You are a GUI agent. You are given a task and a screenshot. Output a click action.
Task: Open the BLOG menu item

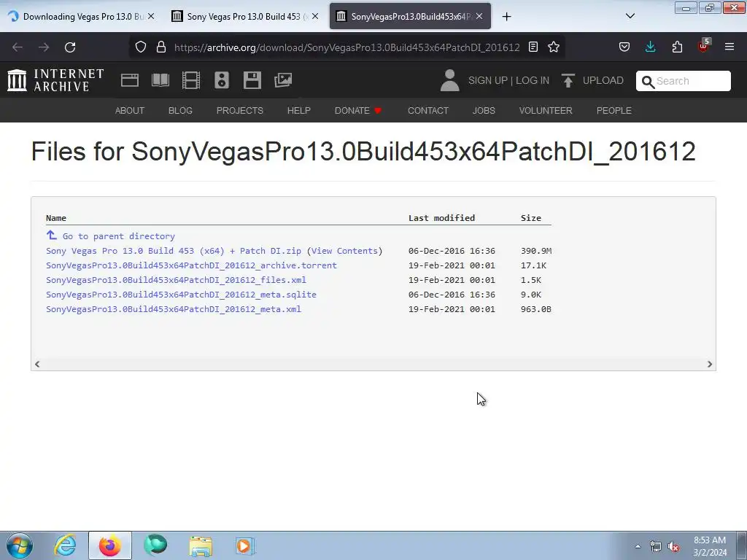tap(180, 111)
